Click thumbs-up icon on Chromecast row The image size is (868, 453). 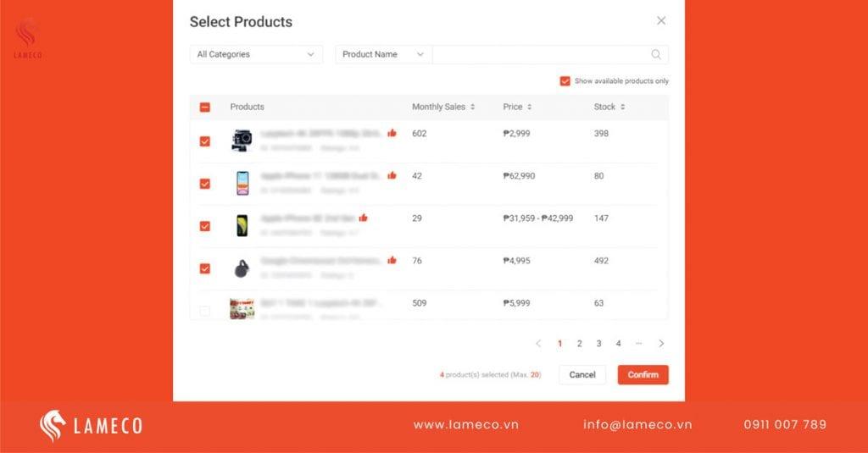[392, 260]
